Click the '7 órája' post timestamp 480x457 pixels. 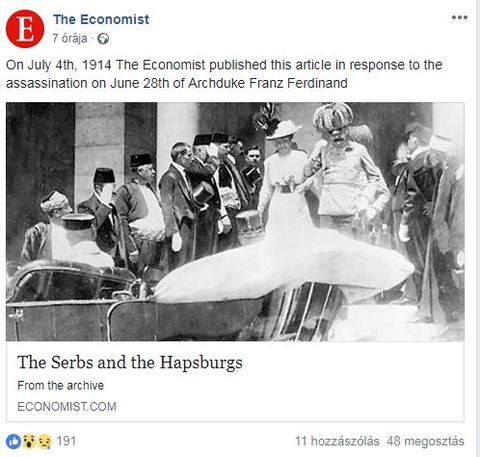pyautogui.click(x=69, y=39)
